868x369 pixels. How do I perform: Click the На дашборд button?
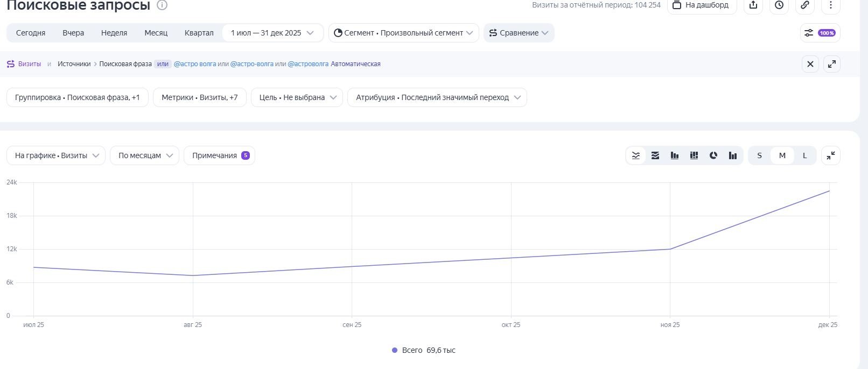(x=702, y=5)
